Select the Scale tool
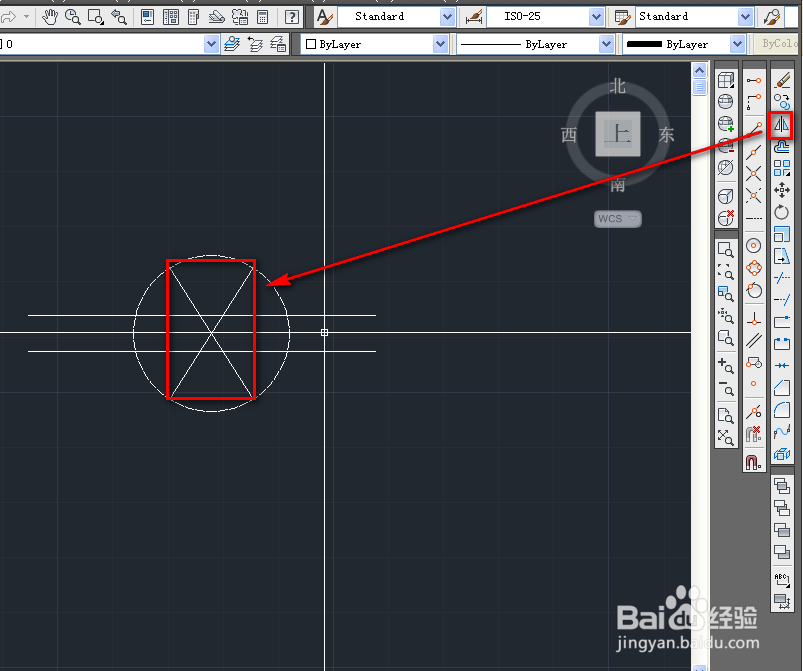Image resolution: width=803 pixels, height=671 pixels. [x=782, y=234]
